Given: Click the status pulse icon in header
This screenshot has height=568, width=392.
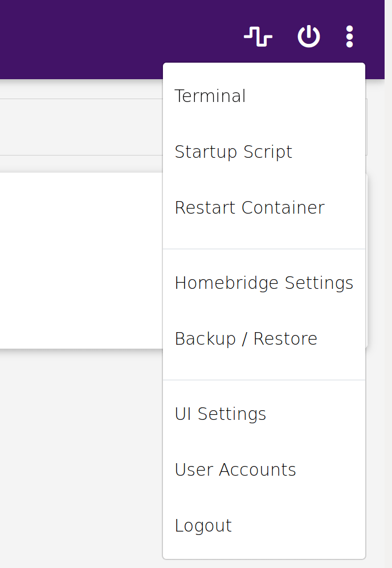Looking at the screenshot, I should [x=258, y=37].
